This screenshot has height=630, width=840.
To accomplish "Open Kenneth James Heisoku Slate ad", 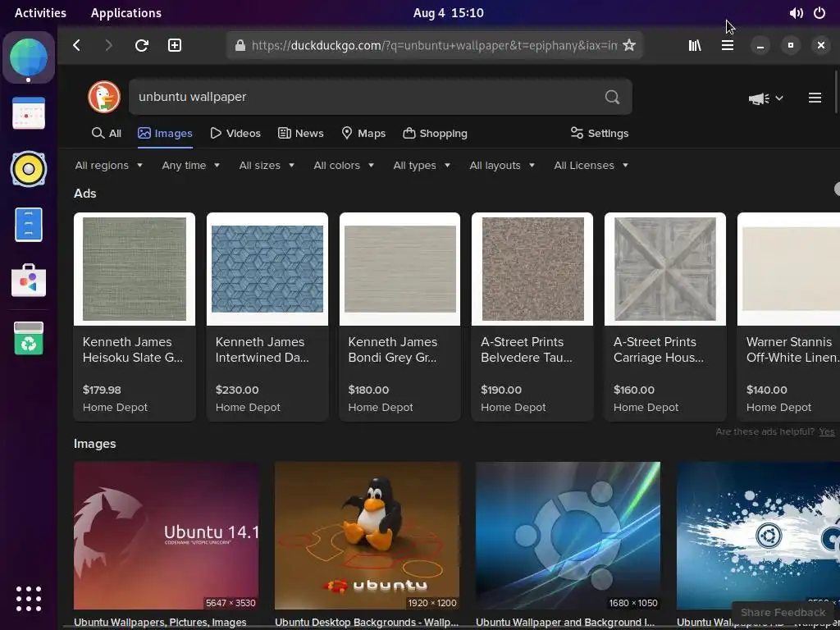I will [135, 317].
